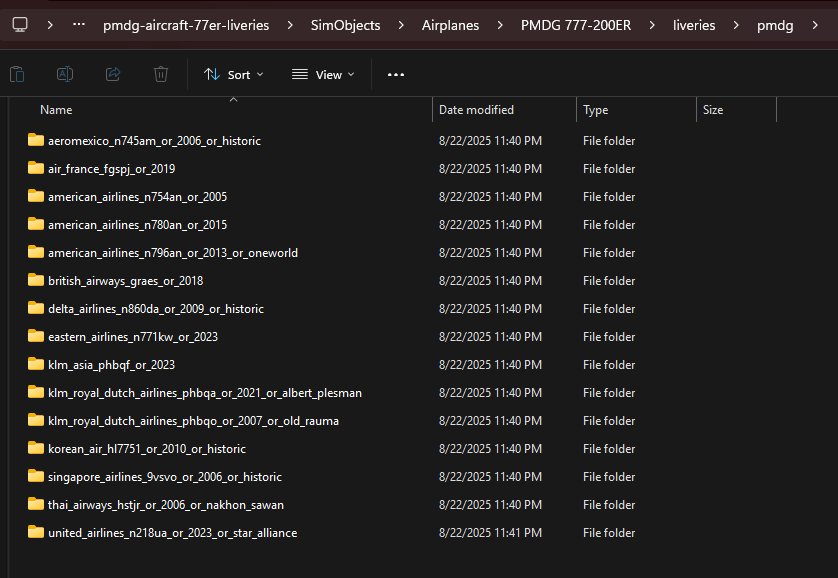
Task: Open the View dropdown
Action: click(x=323, y=75)
